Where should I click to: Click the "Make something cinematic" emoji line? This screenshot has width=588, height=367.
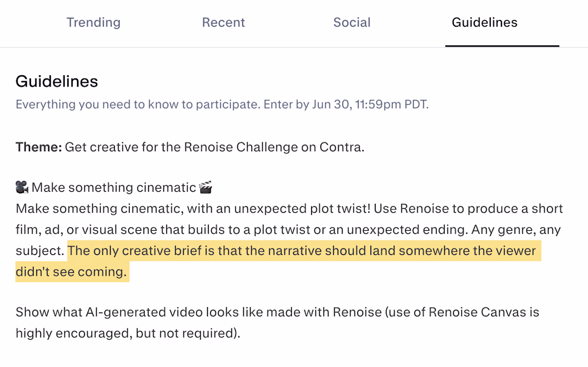(x=114, y=187)
